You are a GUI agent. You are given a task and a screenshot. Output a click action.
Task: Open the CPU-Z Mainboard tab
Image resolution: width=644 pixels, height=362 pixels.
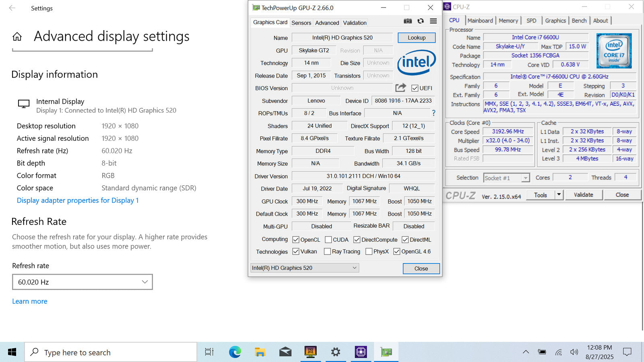(x=480, y=21)
